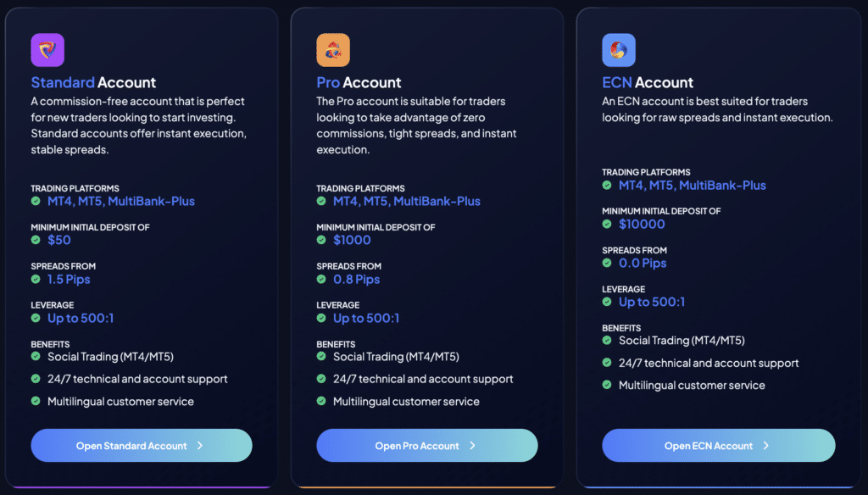Click the chevron on Open ECN Account
The width and height of the screenshot is (868, 495).
coord(766,446)
